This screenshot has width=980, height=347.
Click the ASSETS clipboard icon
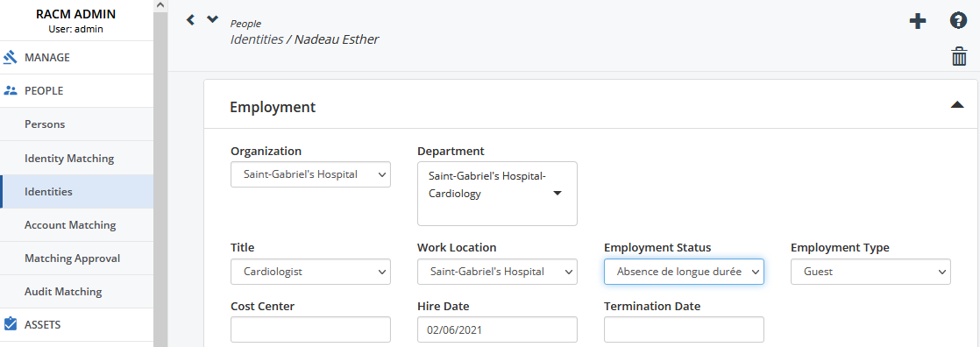pyautogui.click(x=10, y=324)
